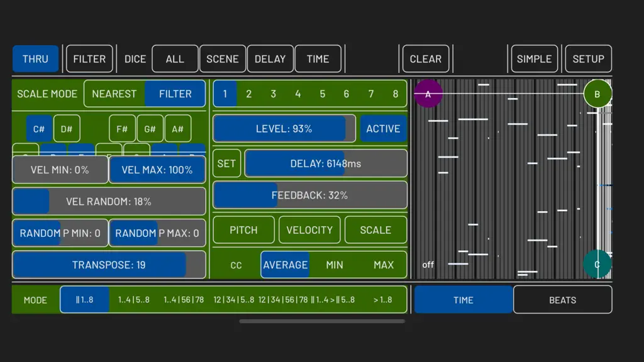Viewport: 644px width, 362px height.
Task: Randomize SCENE with the dice button
Action: (223, 58)
